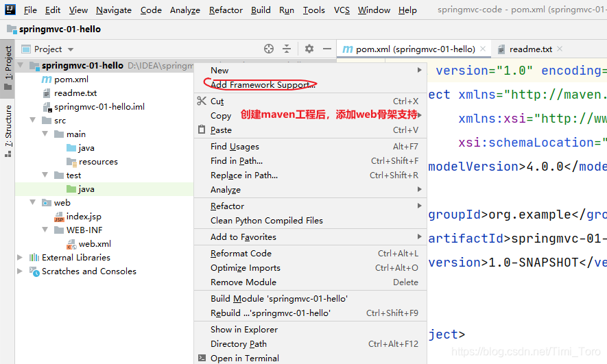607x364 pixels.
Task: Click the External Libraries icon
Action: tap(34, 257)
